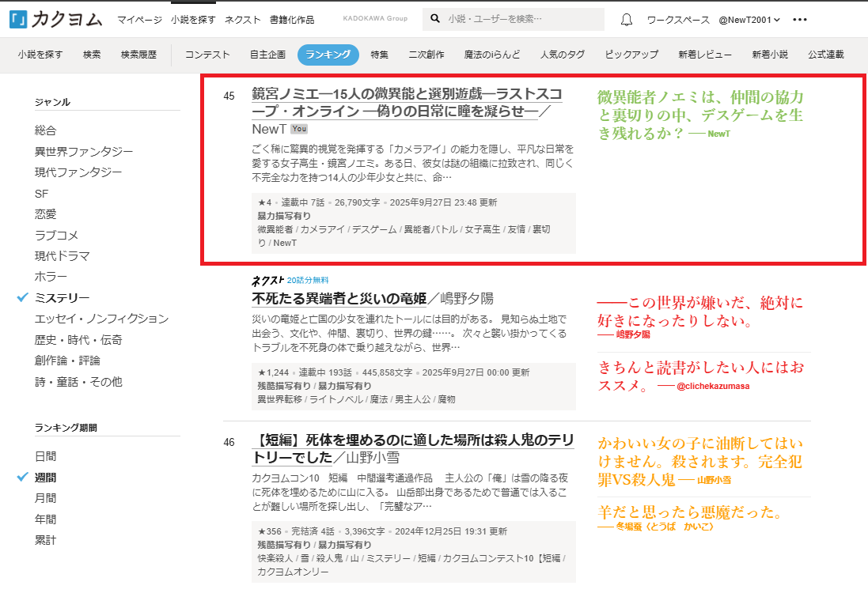Select the エッセイ・ノンフィクション genre
The height and width of the screenshot is (593, 868).
click(x=101, y=319)
